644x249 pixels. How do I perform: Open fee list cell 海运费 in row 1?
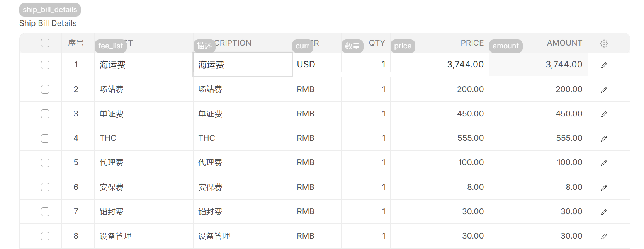coord(144,65)
